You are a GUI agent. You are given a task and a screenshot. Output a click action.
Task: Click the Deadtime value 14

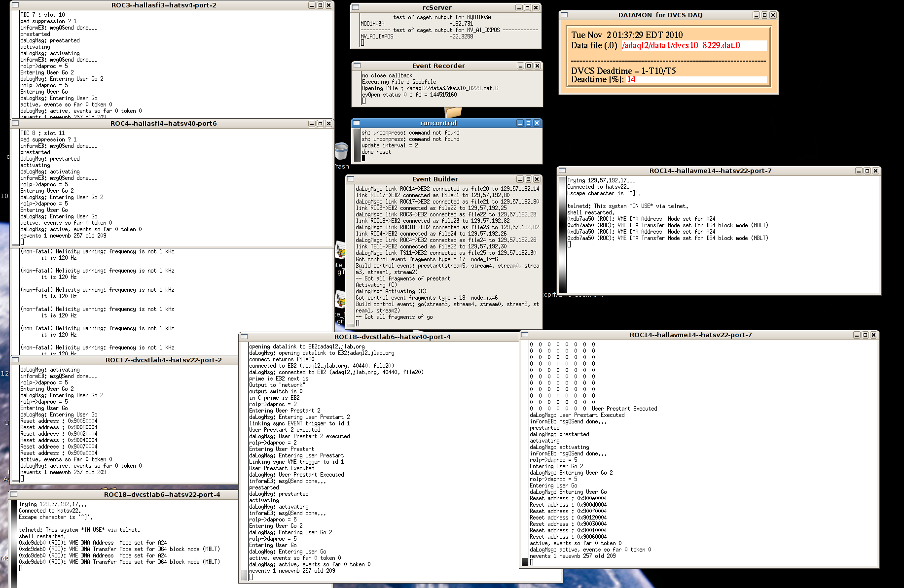pyautogui.click(x=631, y=79)
